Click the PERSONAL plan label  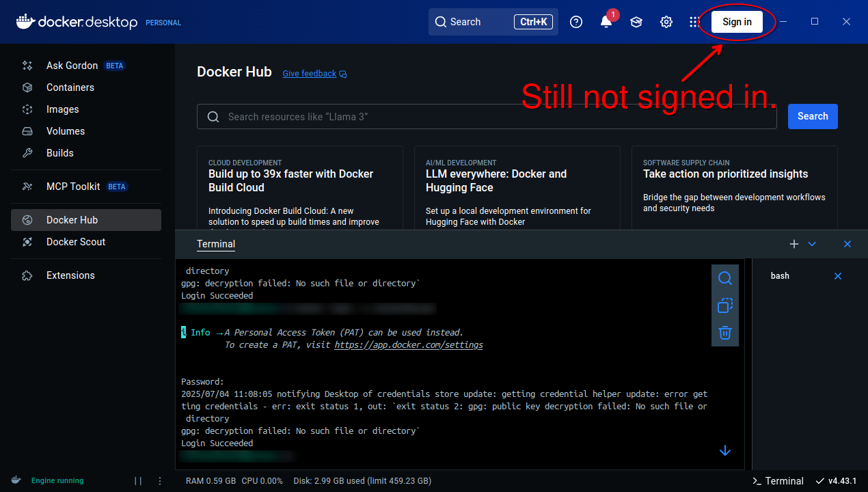(163, 23)
